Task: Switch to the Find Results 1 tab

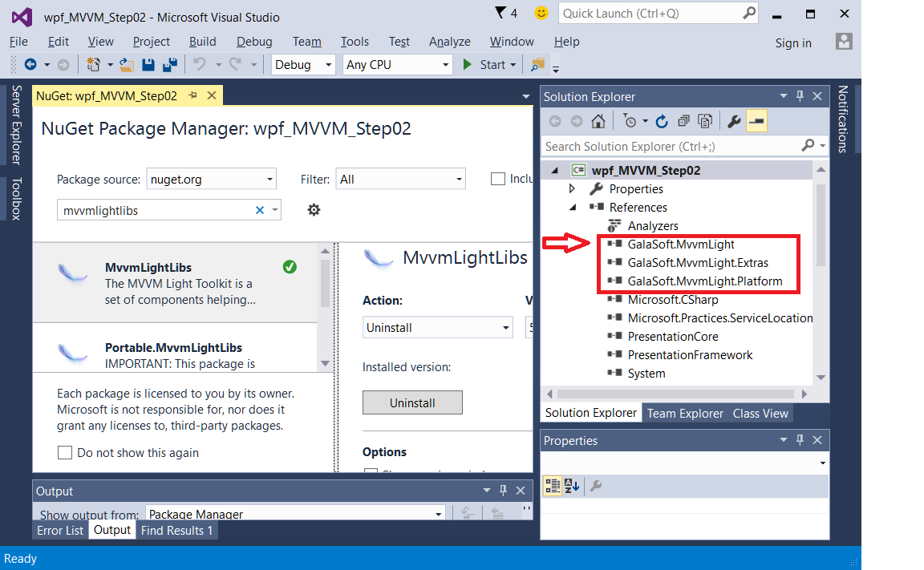Action: tap(176, 530)
